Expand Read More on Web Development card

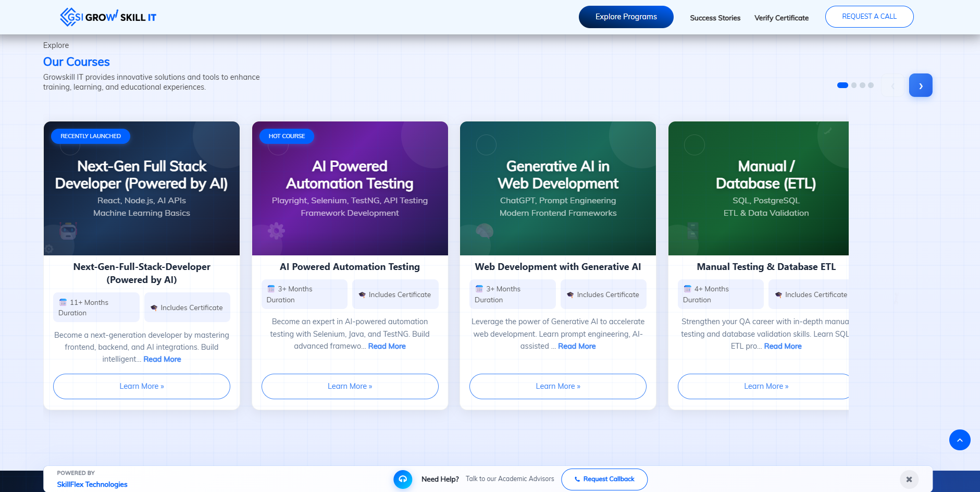click(576, 346)
